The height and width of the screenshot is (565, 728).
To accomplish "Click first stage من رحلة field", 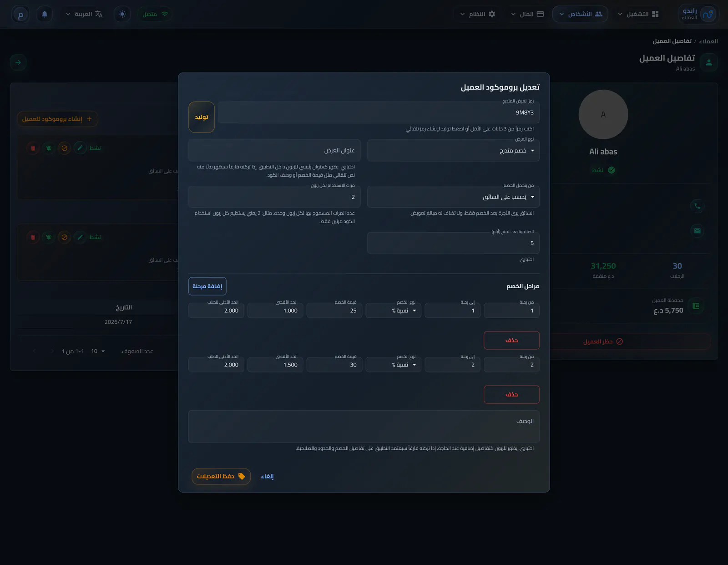I will coord(512,310).
